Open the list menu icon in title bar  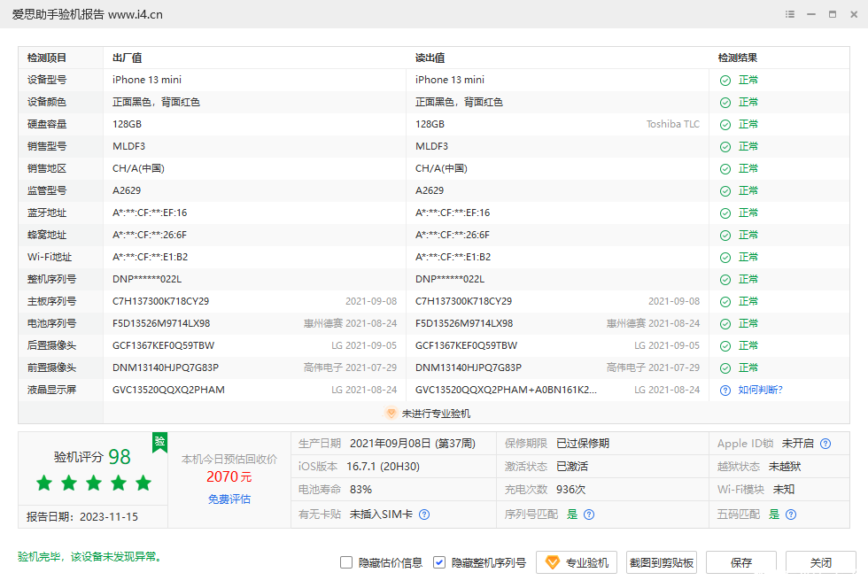point(790,14)
